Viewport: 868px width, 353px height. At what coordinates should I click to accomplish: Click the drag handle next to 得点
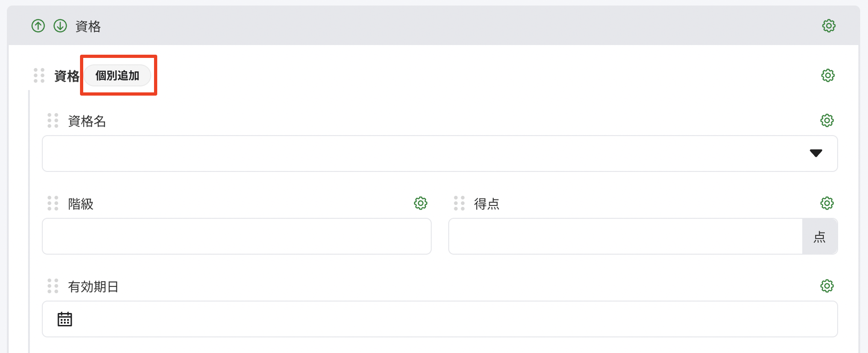click(x=459, y=203)
